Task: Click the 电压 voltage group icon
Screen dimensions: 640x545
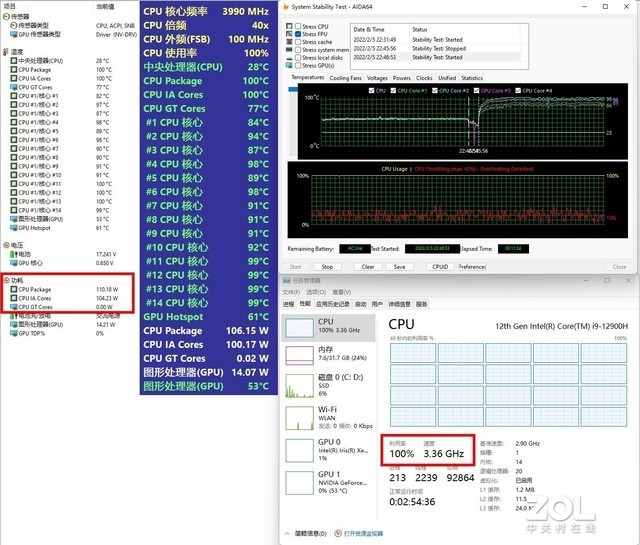Action: point(6,245)
